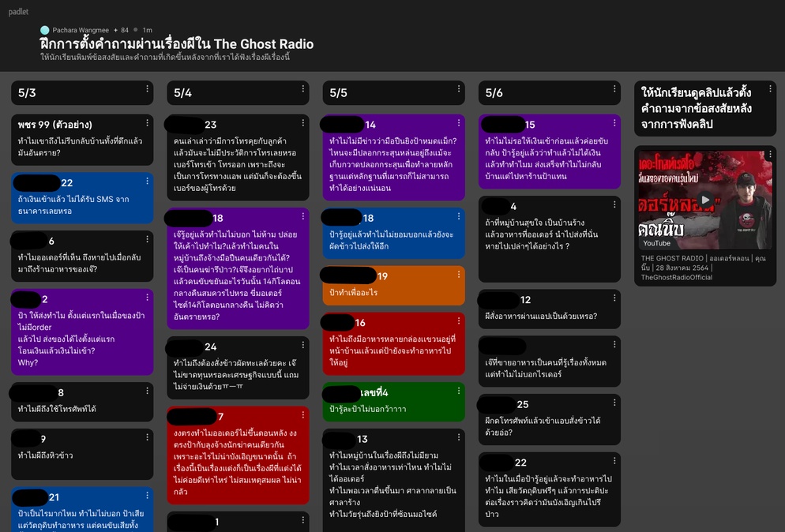Open three-dot menu on green card 'เลขที่4'
The width and height of the screenshot is (785, 532).
[x=459, y=391]
